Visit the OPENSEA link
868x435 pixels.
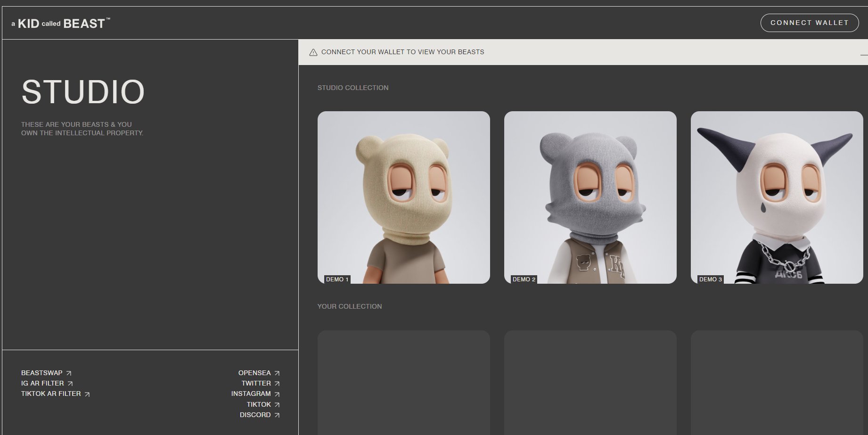(x=259, y=373)
